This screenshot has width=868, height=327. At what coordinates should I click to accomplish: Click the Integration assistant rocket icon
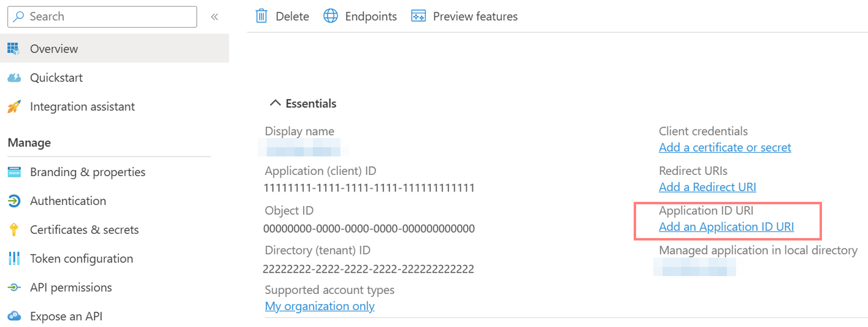tap(14, 107)
